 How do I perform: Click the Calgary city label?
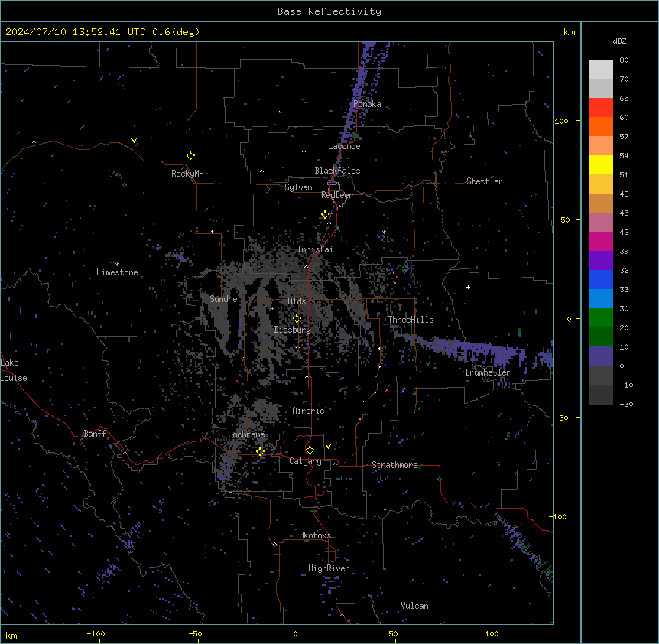tap(306, 461)
